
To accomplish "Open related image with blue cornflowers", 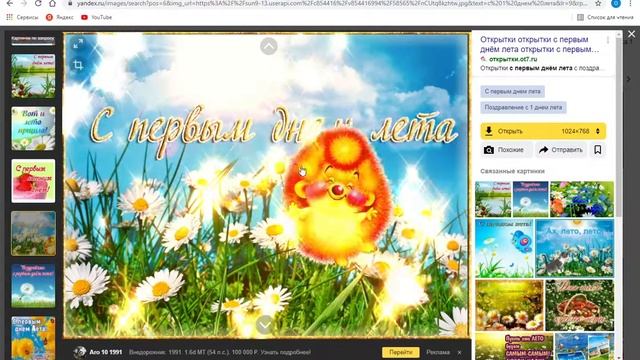I will click(582, 199).
